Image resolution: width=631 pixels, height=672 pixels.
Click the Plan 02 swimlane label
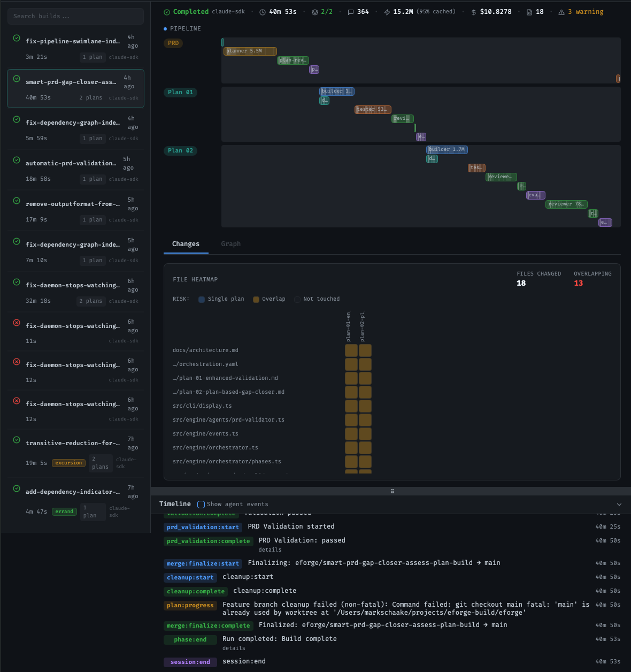click(x=181, y=150)
